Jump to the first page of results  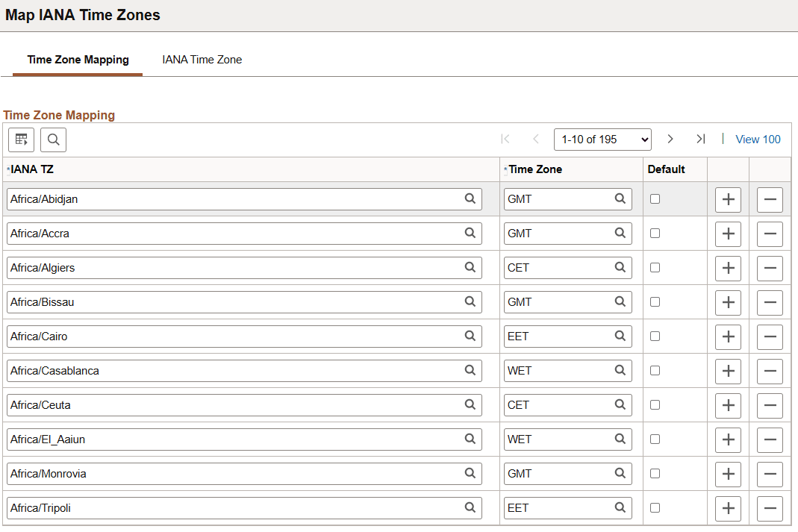pos(505,139)
